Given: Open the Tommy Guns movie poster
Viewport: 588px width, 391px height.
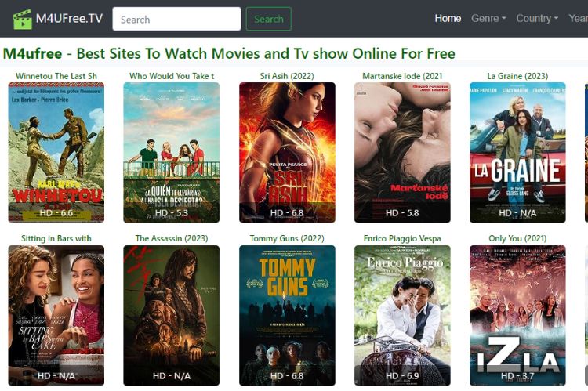Looking at the screenshot, I should coord(287,315).
